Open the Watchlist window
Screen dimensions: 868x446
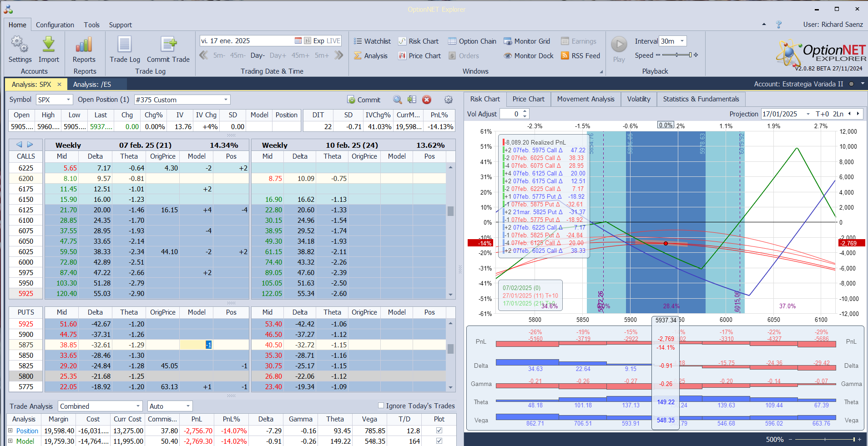click(372, 41)
